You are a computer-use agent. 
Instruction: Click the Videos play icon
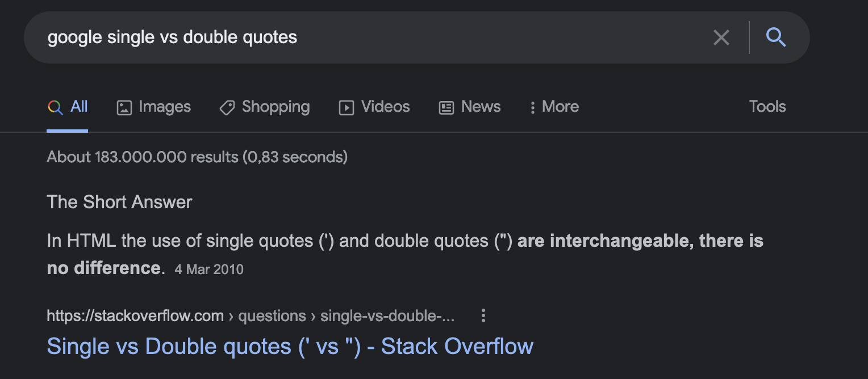pos(345,107)
